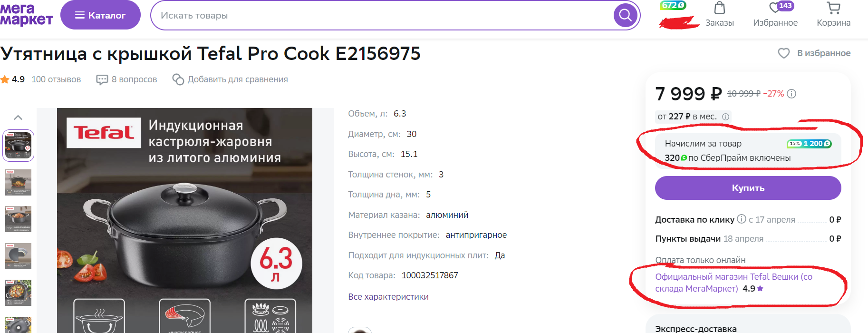
Task: Select the fourth thumbnail showing pot handle
Action: pyautogui.click(x=18, y=256)
